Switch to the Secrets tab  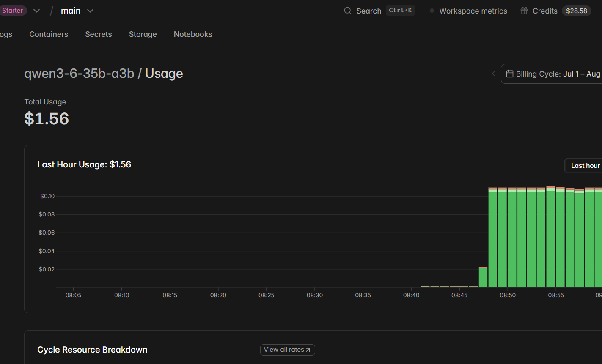[x=99, y=34]
